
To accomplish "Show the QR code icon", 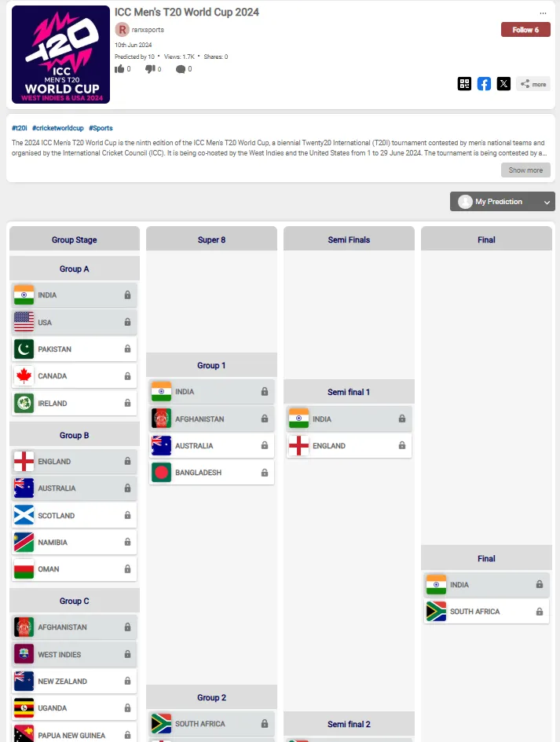I will 464,84.
